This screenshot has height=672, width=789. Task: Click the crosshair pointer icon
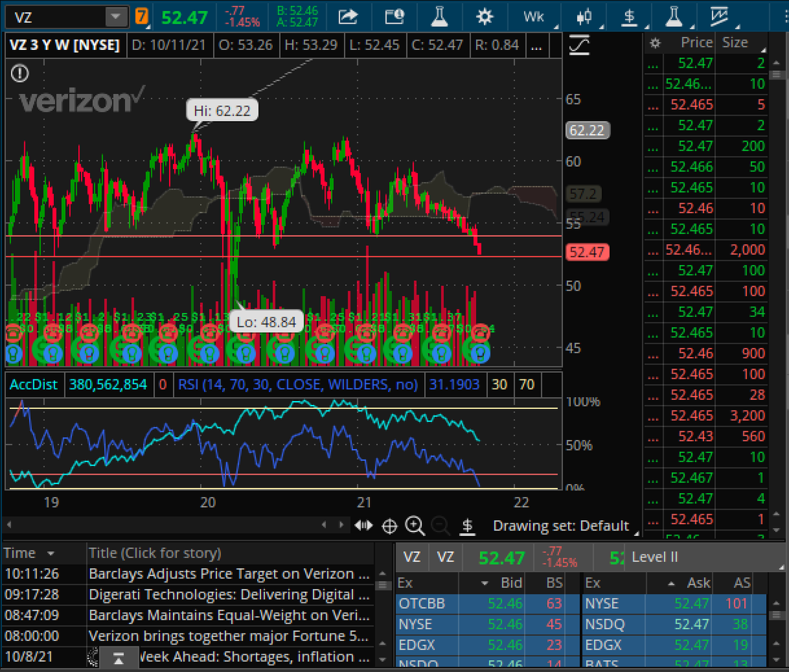(x=389, y=525)
